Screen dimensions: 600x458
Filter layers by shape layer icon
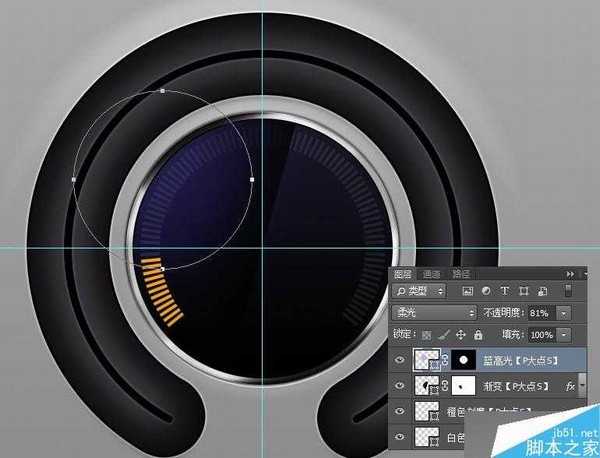[523, 291]
